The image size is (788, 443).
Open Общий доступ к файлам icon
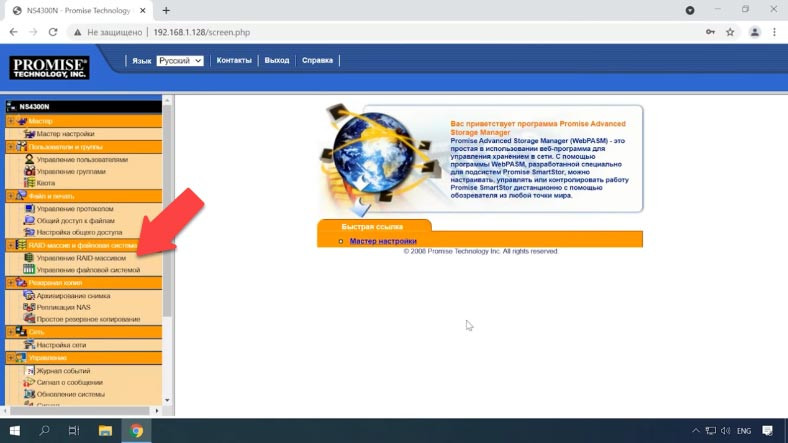coord(29,220)
